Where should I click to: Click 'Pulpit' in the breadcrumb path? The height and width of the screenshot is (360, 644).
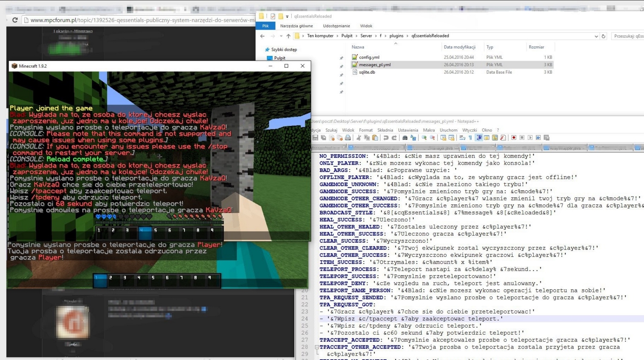(x=347, y=36)
